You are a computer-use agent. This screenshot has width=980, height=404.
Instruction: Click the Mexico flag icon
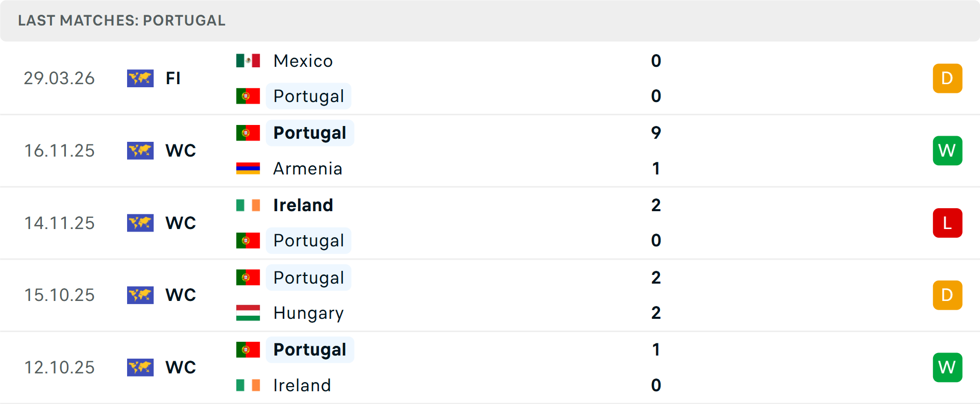248,61
